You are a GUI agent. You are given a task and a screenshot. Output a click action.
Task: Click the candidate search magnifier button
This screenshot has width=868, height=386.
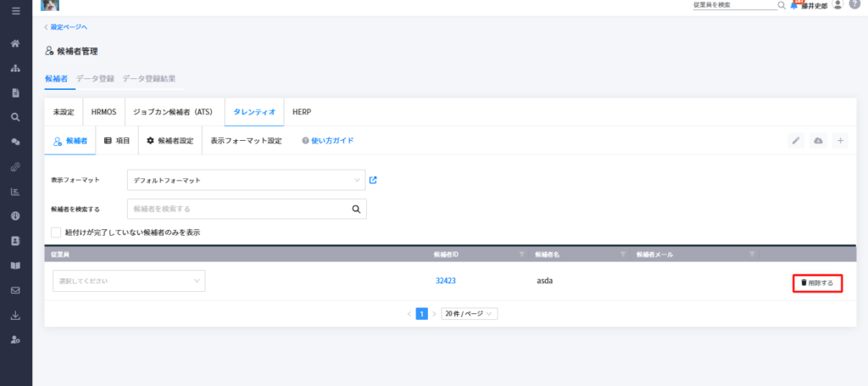356,210
